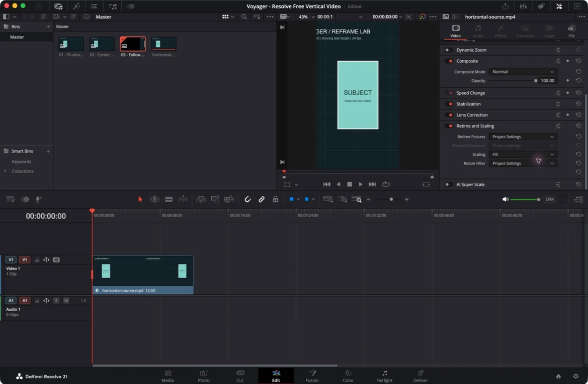Select horizontal-source.mp4 clip in timeline
Screen dimensions: 588x384
(x=143, y=275)
